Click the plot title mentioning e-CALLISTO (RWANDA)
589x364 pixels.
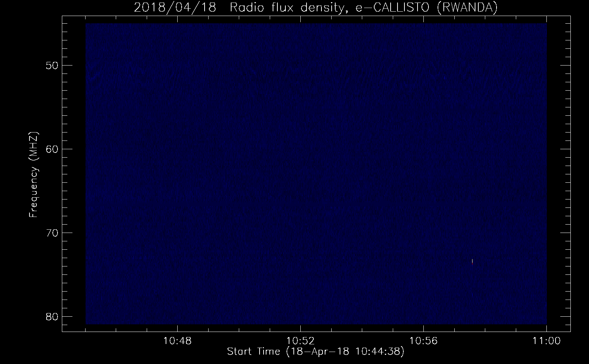[316, 7]
